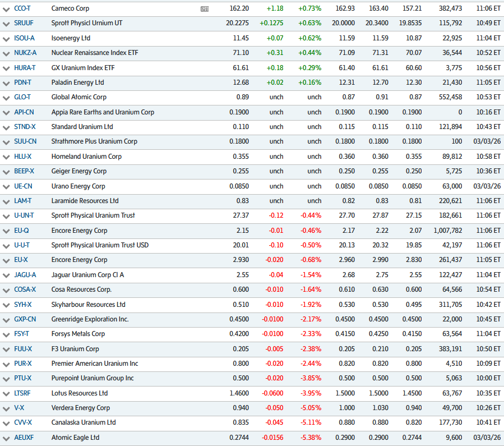
Task: Open the EU-X ticker link
Action: (21, 260)
